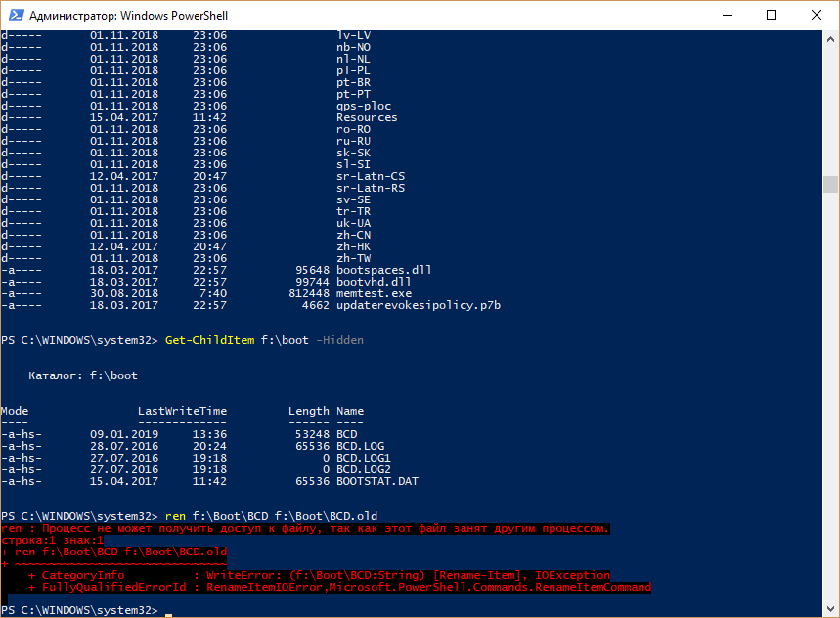Click the red error message about file in use

[x=305, y=529]
